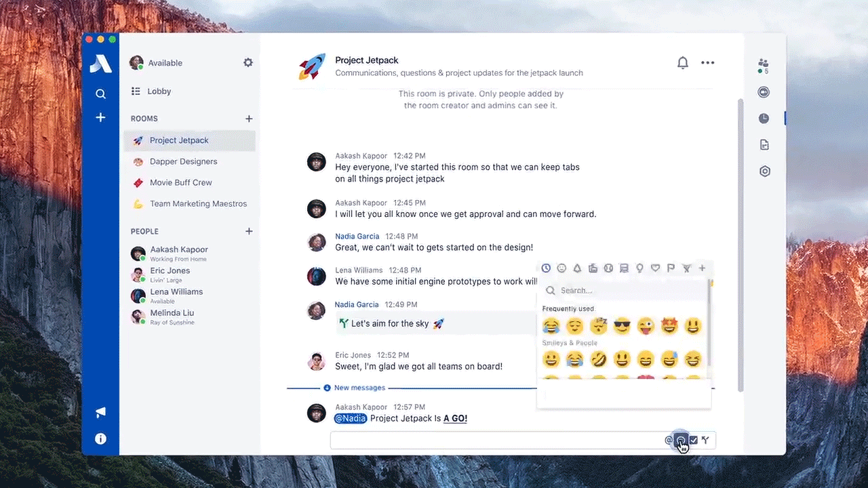Select the Travel bus emoji category tab
868x488 pixels.
pos(624,268)
